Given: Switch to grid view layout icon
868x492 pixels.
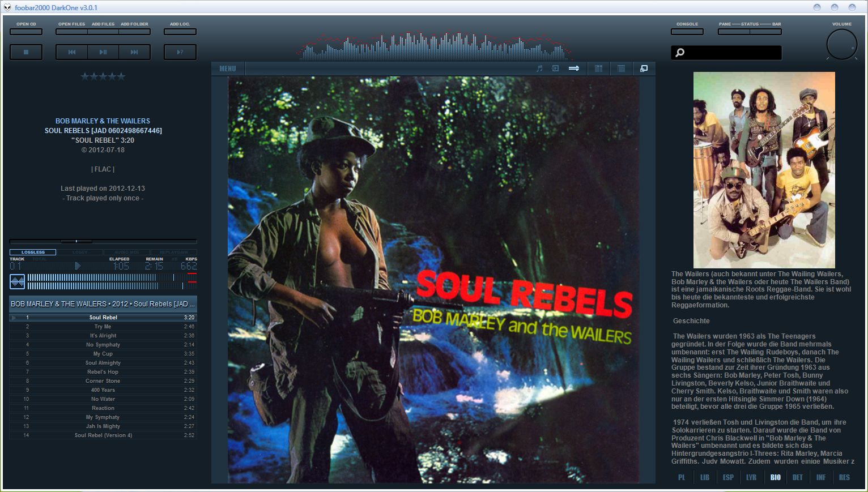Looking at the screenshot, I should tap(598, 69).
